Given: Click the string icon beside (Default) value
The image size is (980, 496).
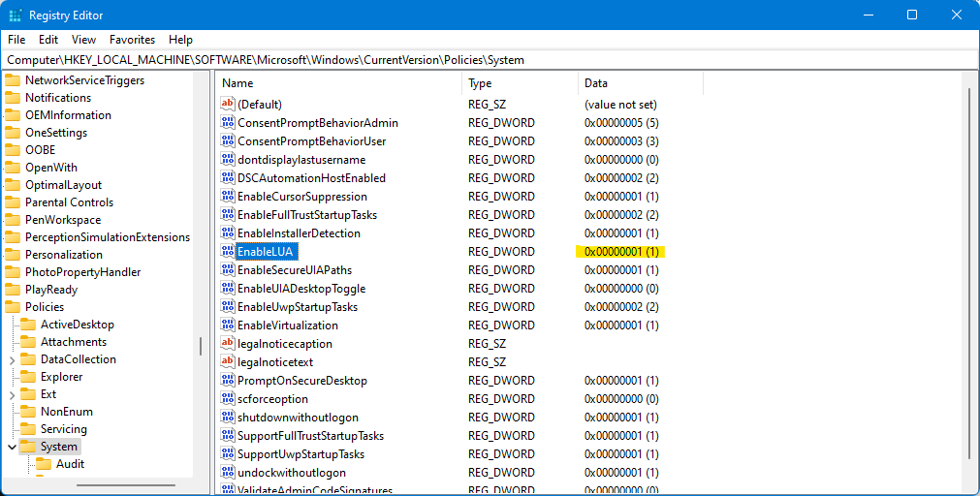Looking at the screenshot, I should click(x=228, y=104).
